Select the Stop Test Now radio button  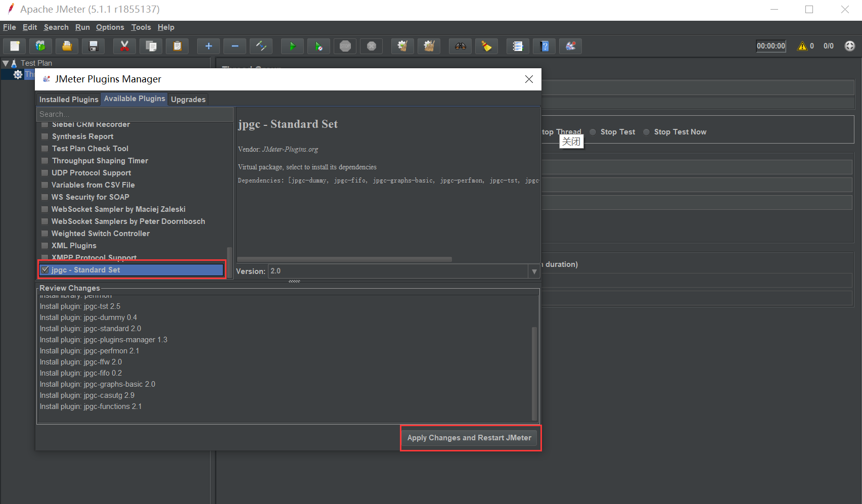pos(646,132)
